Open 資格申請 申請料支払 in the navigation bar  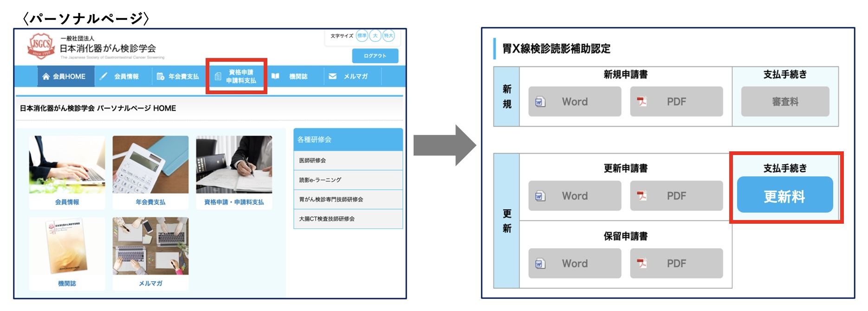(236, 77)
